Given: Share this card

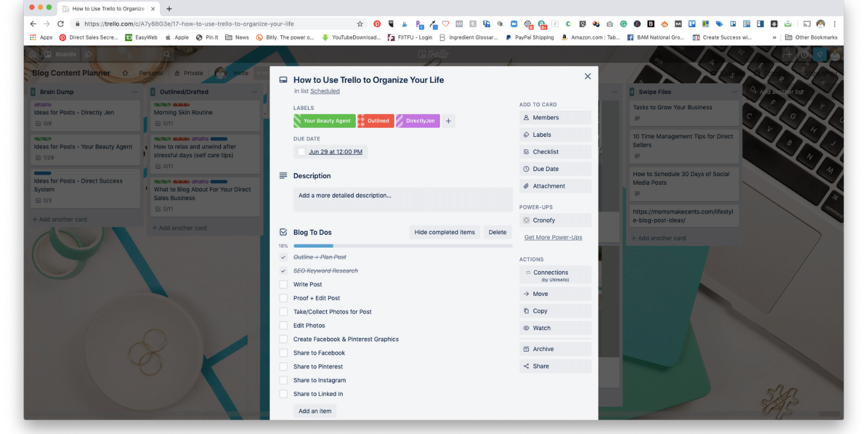Looking at the screenshot, I should coord(555,366).
